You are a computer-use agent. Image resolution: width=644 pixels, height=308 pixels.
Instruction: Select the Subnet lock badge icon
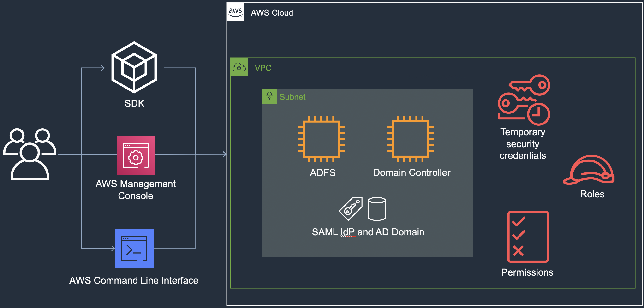pyautogui.click(x=269, y=97)
